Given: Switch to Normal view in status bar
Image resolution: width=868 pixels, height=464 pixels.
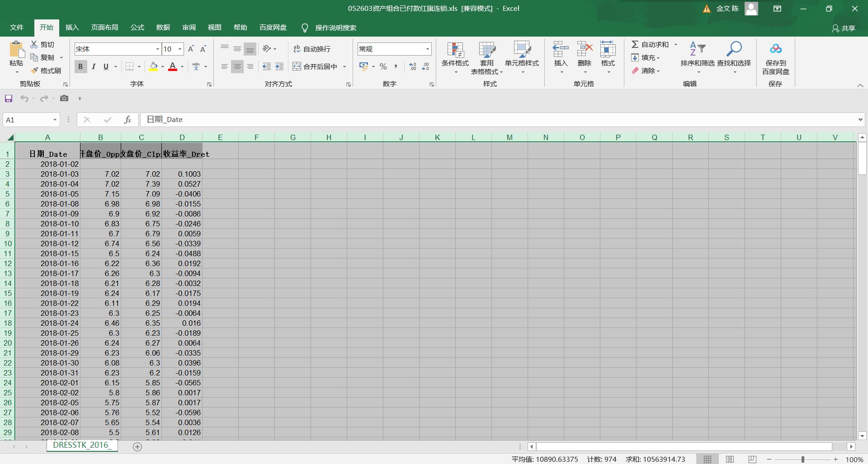Looking at the screenshot, I should click(708, 459).
